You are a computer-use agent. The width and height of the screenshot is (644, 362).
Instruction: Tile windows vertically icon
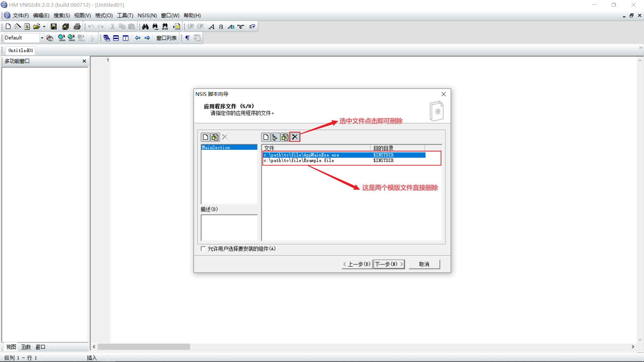coord(126,38)
